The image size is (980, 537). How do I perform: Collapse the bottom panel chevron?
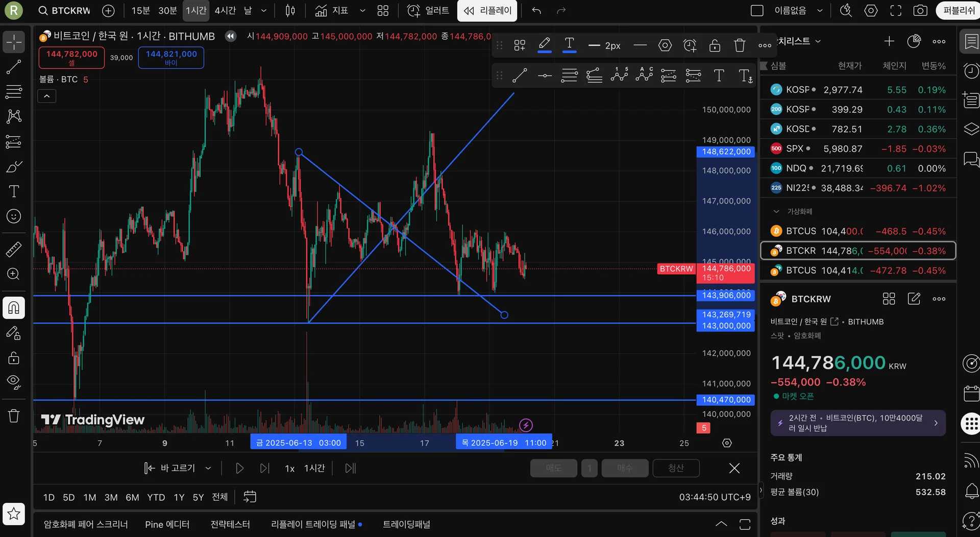721,524
